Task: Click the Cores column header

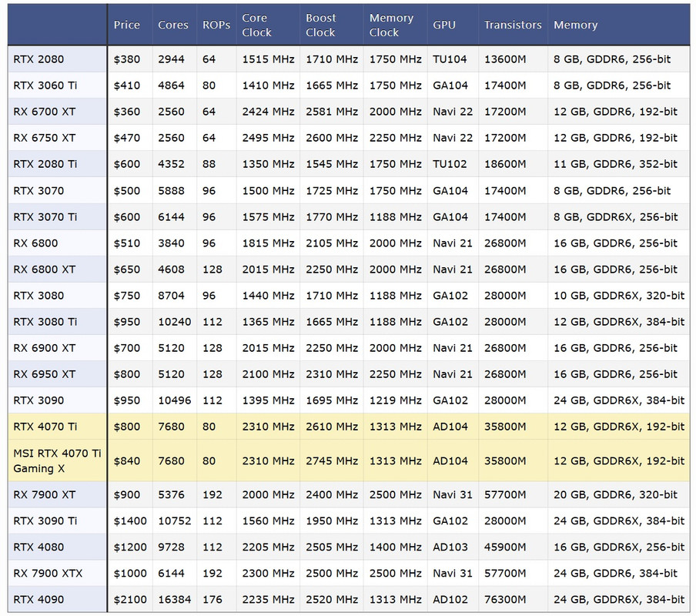Action: [x=173, y=25]
